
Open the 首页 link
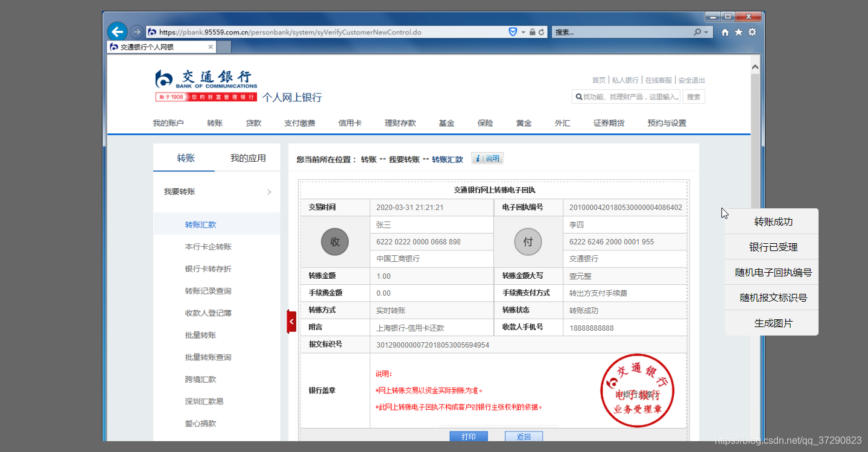click(598, 80)
